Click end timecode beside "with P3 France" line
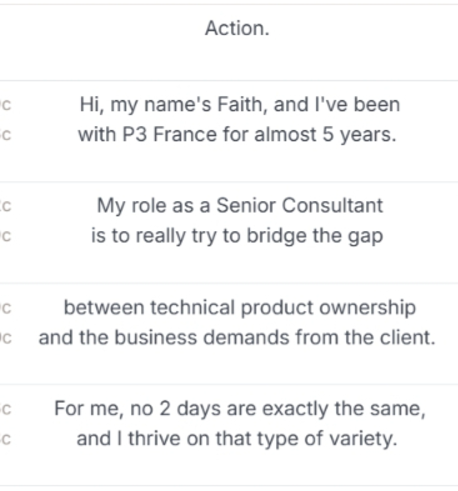The width and height of the screenshot is (458, 491). (x=6, y=135)
